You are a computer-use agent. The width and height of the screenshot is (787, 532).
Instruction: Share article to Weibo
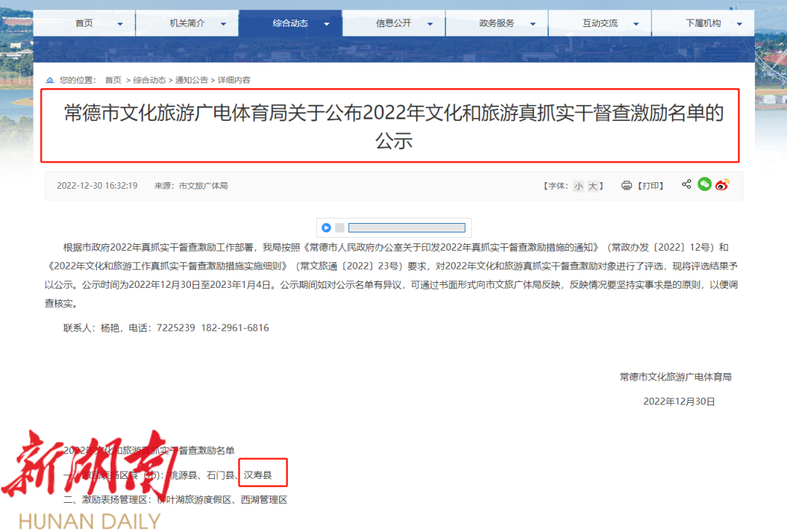pyautogui.click(x=721, y=185)
